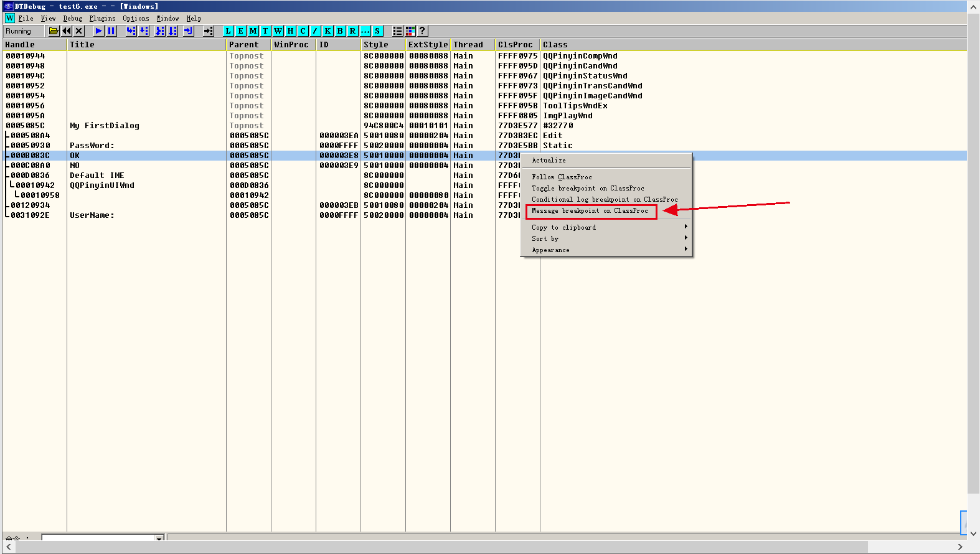Expand the Sort by submenu
The width and height of the screenshot is (980, 554).
[x=606, y=239]
